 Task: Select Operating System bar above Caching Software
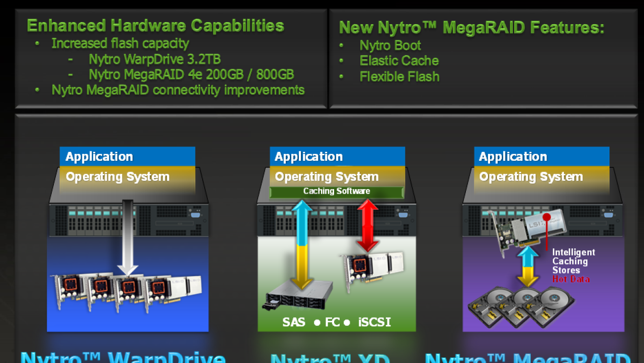click(337, 176)
